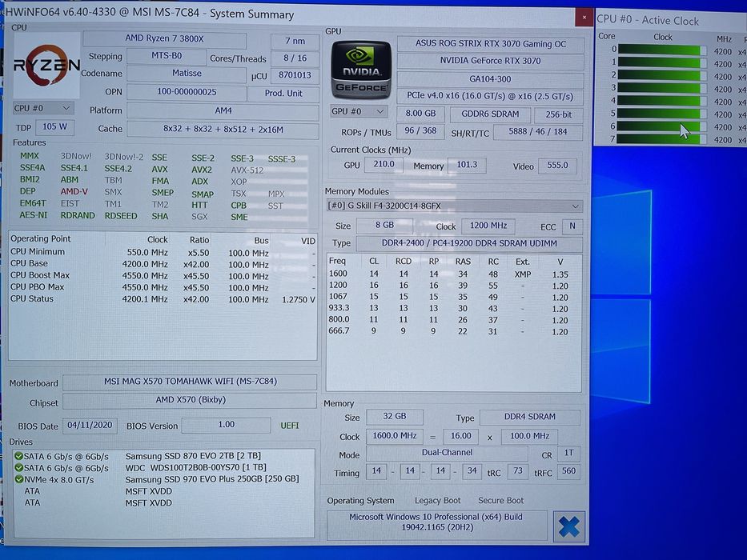Click the cache 8x32 + 8x32 + 8x512 + 2x16M field
This screenshot has width=747, height=560.
pos(223,130)
